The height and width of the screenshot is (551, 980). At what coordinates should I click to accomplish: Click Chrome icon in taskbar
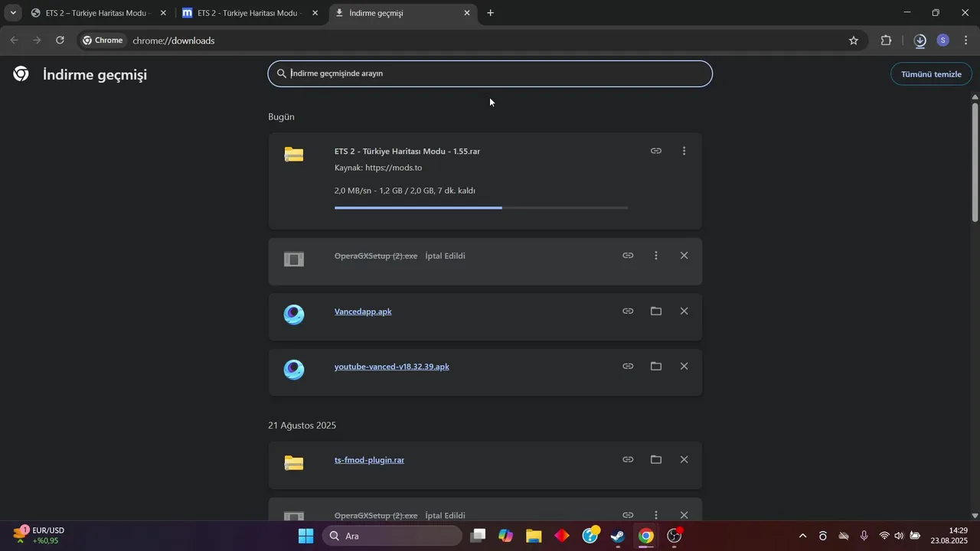click(x=646, y=536)
